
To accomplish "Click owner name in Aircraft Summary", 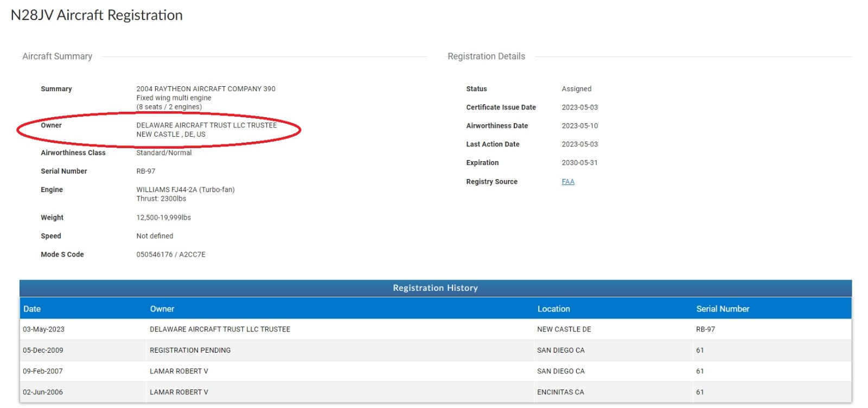I will coord(206,125).
